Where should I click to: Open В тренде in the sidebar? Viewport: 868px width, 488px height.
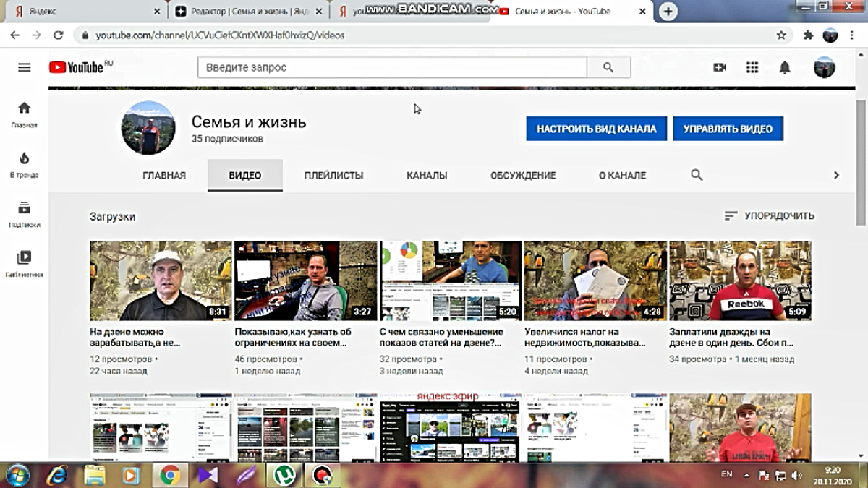tap(24, 164)
